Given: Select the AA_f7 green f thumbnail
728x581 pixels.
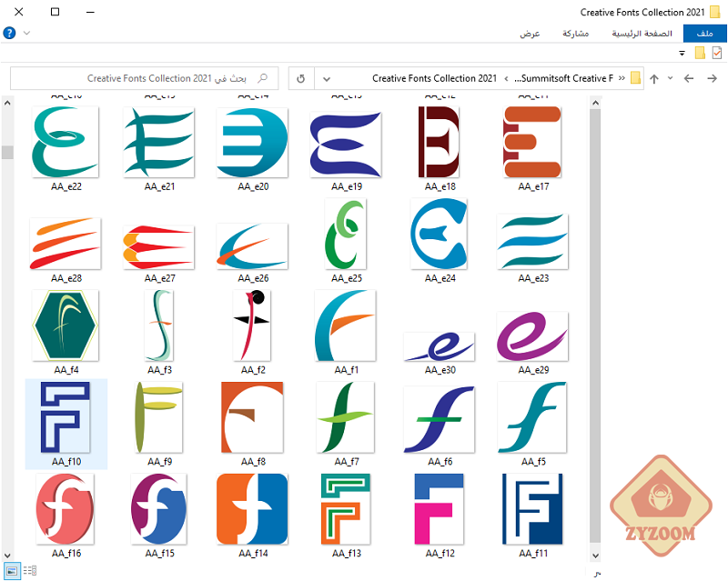Looking at the screenshot, I should coord(346,417).
